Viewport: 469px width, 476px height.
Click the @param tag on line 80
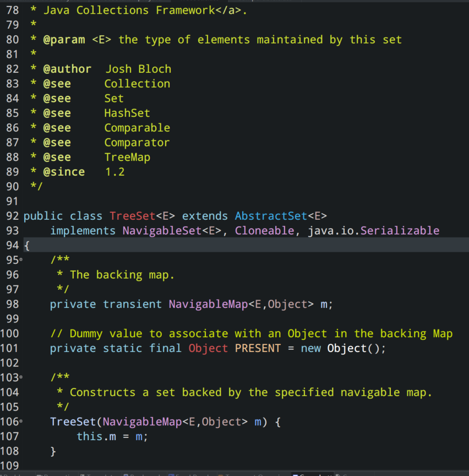(x=64, y=40)
